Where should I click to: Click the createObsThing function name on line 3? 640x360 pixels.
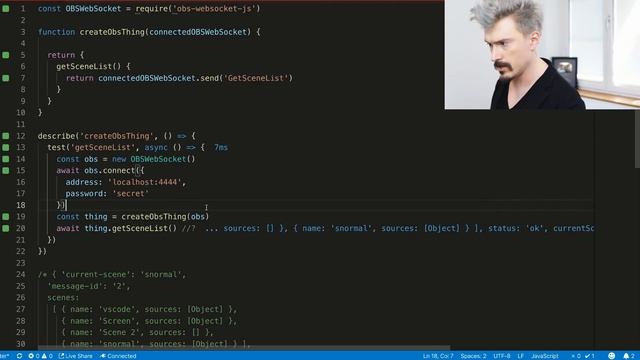point(112,32)
